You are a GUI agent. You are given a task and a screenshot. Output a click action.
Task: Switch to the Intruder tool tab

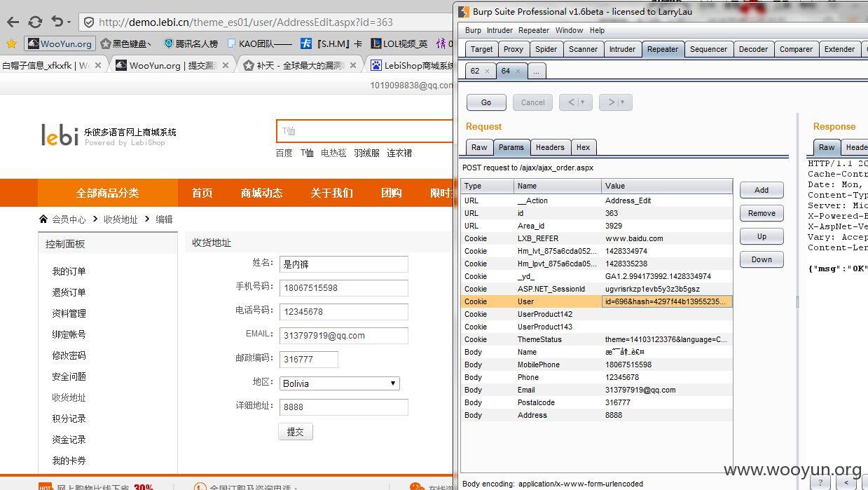[x=622, y=49]
